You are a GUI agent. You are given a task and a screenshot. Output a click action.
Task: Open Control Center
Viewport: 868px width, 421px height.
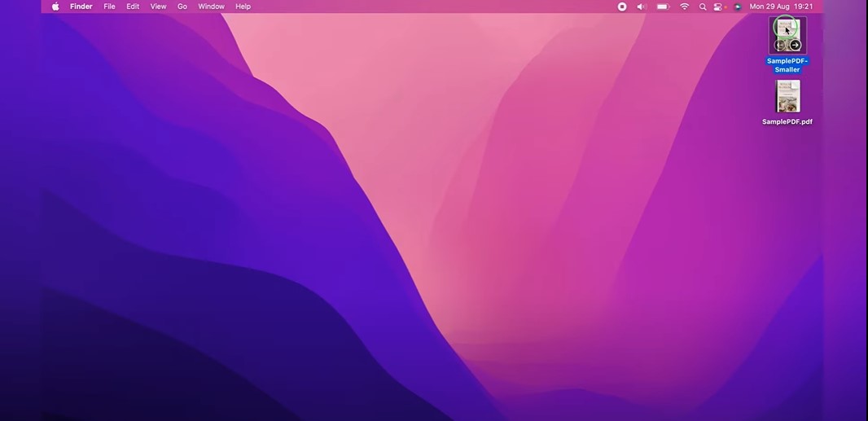[x=718, y=7]
